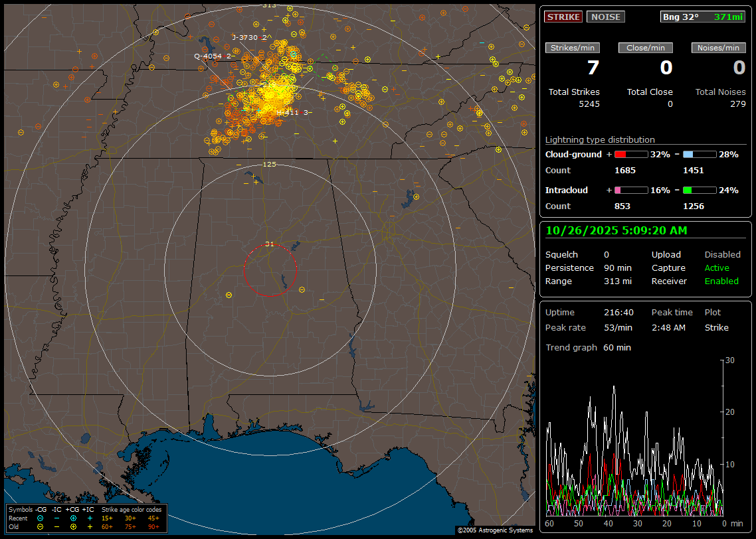Click the Recent +CG cyan legend symbol
This screenshot has height=539, width=756.
point(73,518)
